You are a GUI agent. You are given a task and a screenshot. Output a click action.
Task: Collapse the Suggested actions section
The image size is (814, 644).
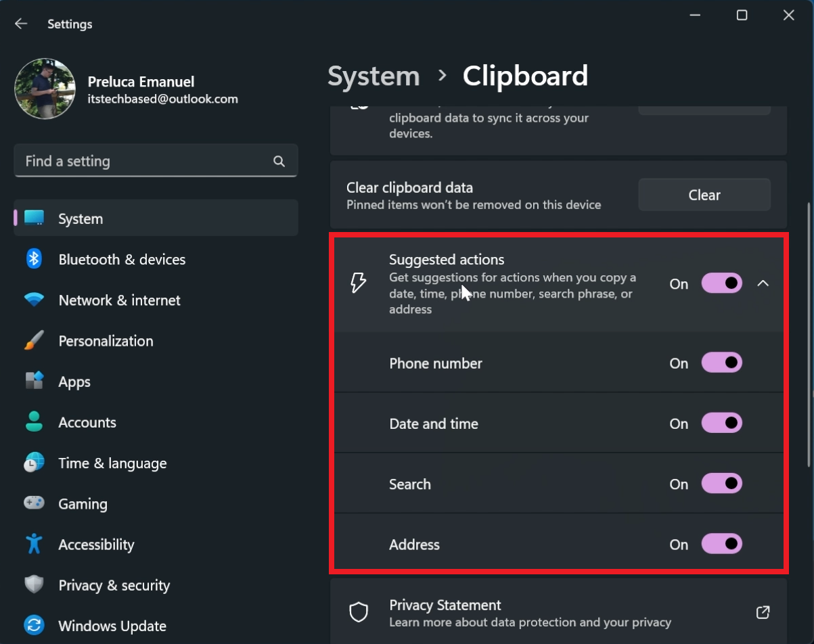[763, 284]
